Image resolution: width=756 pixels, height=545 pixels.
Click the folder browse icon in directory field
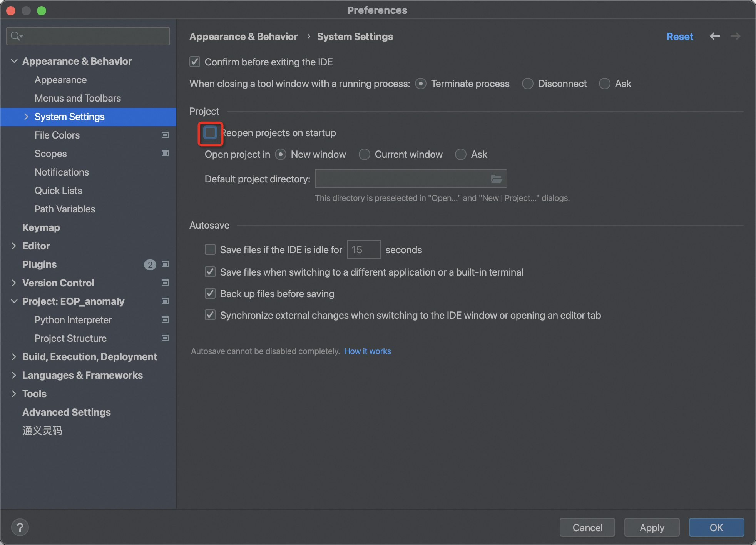(x=496, y=179)
